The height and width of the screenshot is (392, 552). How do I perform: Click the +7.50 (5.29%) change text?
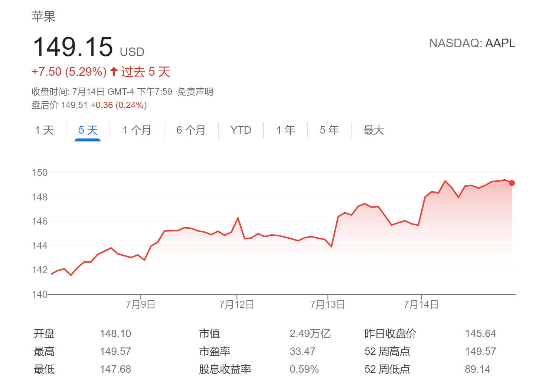(69, 72)
